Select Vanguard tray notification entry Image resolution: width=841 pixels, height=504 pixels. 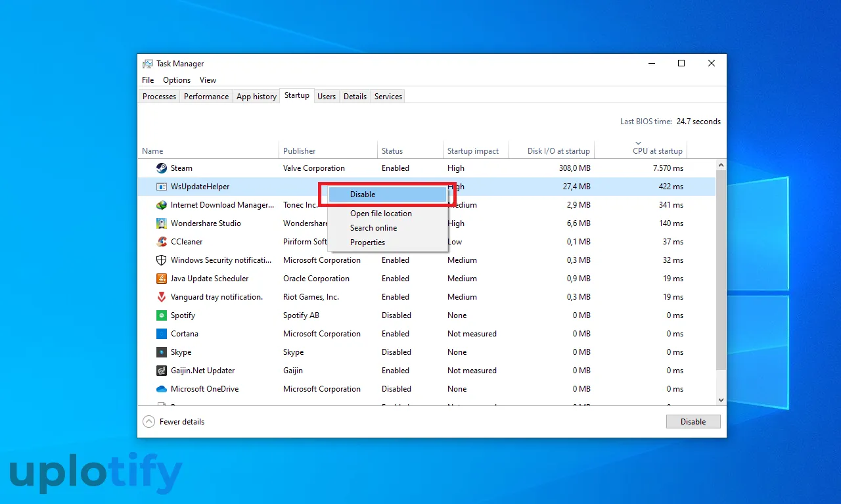pos(217,297)
